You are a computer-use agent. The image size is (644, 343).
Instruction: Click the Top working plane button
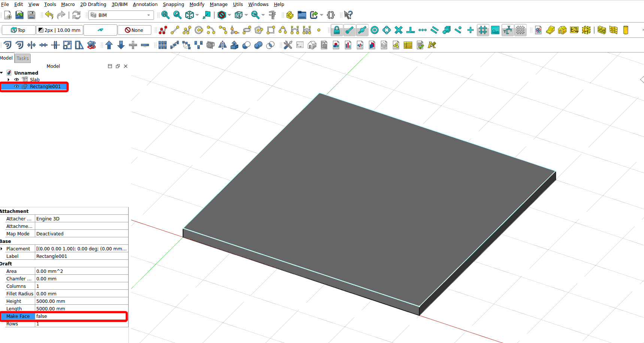tap(18, 30)
